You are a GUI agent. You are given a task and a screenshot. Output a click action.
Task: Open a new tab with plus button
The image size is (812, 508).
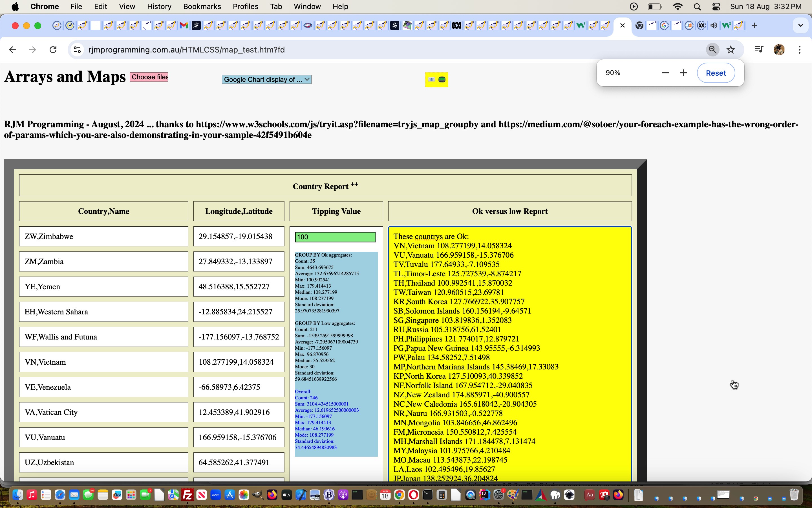coord(754,25)
